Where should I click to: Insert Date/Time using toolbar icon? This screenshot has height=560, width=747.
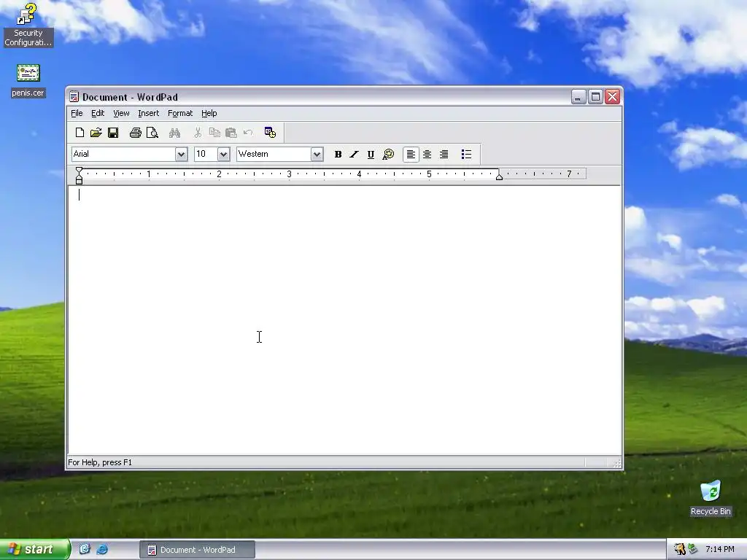270,133
